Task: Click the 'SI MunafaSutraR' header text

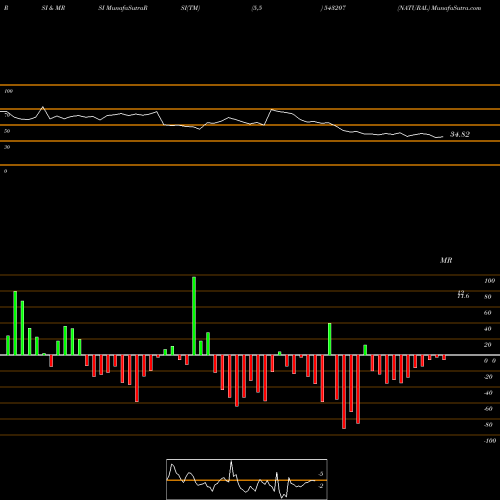Action: tap(123, 8)
